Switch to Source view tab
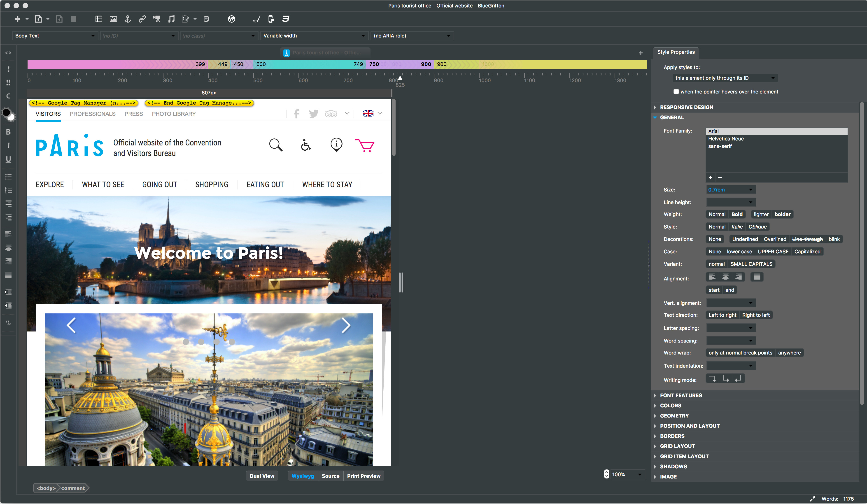 pos(330,476)
